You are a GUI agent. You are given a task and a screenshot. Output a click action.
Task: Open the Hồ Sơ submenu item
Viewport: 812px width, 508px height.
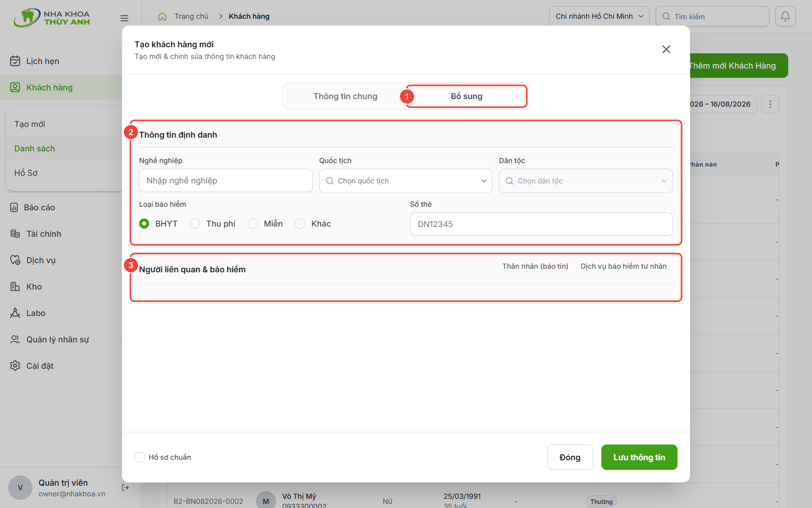pos(26,173)
